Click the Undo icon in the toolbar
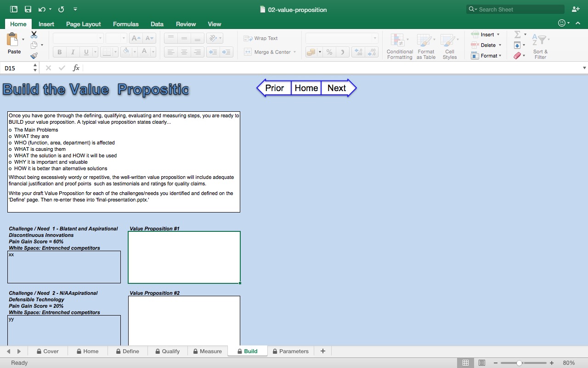Image resolution: width=588 pixels, height=368 pixels. pyautogui.click(x=41, y=9)
